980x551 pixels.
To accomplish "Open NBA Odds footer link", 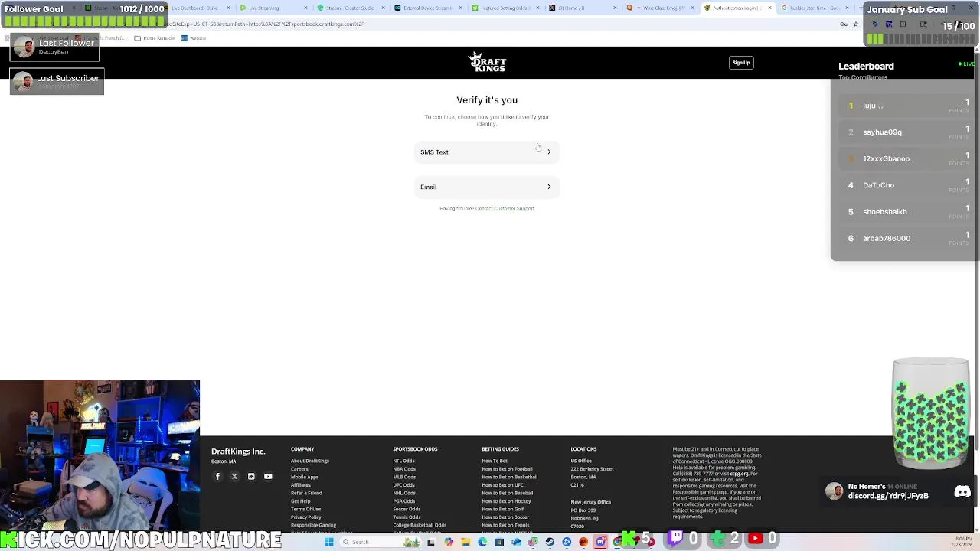I will (404, 469).
